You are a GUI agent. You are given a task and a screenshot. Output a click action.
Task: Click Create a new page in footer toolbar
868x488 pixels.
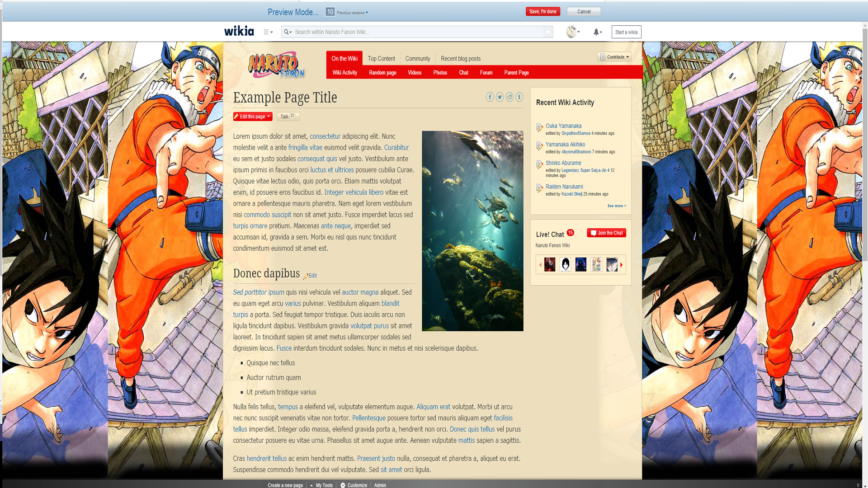(x=285, y=485)
